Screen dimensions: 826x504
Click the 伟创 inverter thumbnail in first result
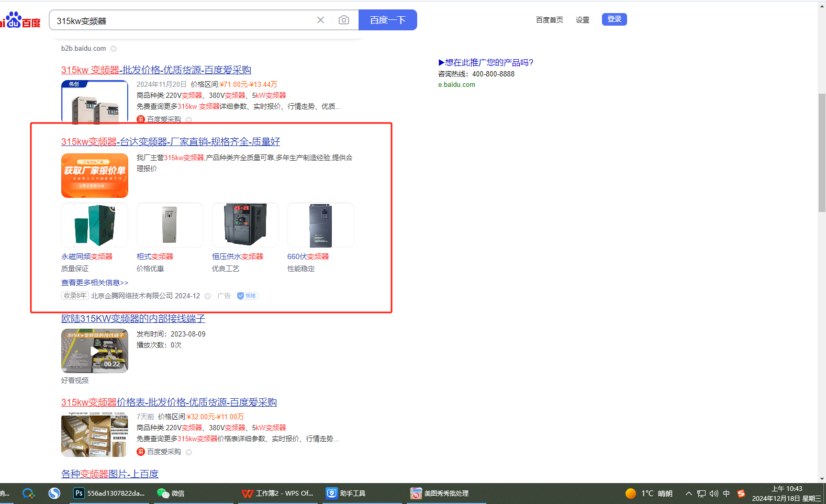[x=95, y=102]
